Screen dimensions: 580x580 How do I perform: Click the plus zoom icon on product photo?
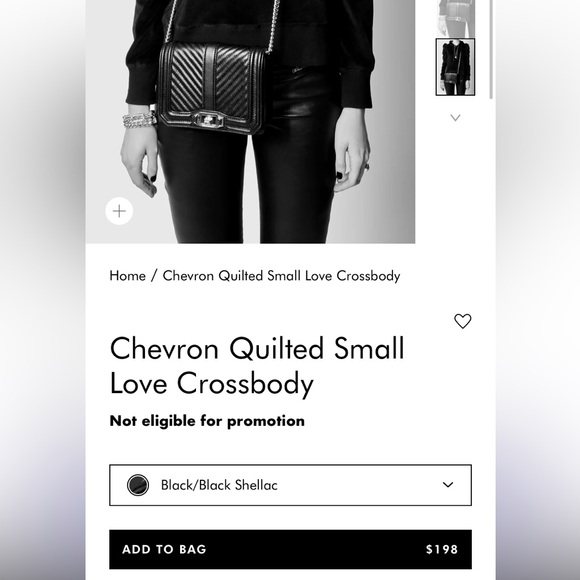119,211
